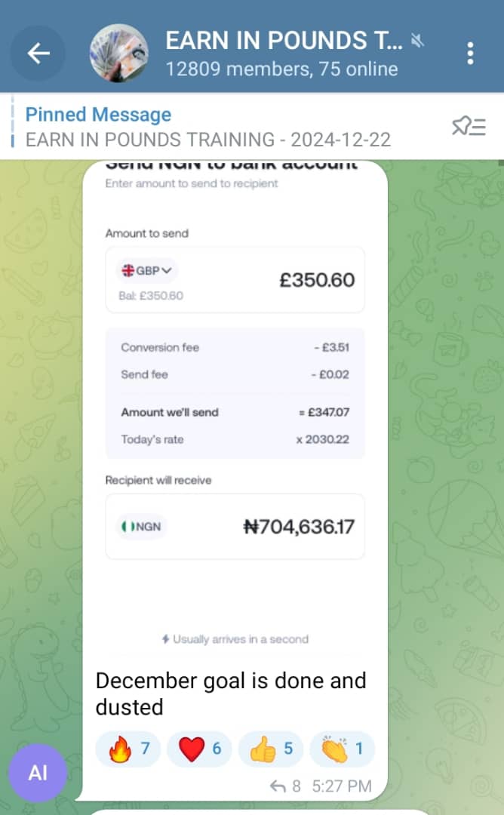The height and width of the screenshot is (815, 504).
Task: Toggle the thumbs up reaction
Action: click(271, 749)
